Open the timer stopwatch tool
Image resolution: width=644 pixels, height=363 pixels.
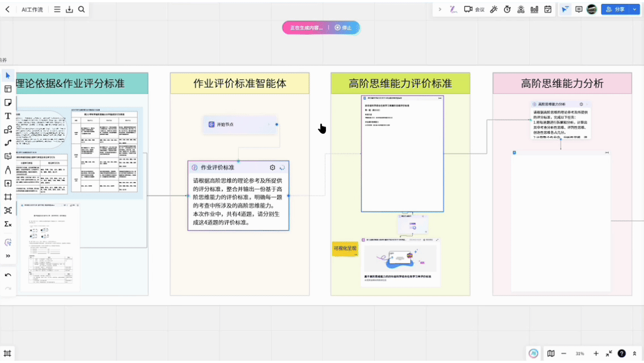[x=507, y=9]
